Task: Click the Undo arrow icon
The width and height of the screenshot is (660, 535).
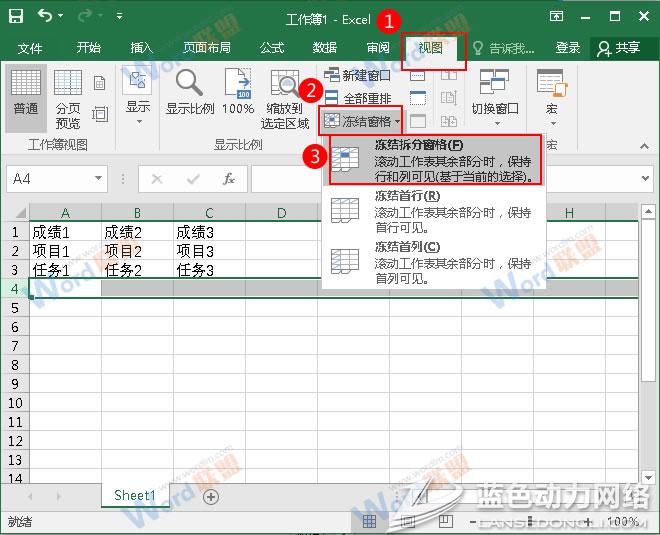Action: 47,16
